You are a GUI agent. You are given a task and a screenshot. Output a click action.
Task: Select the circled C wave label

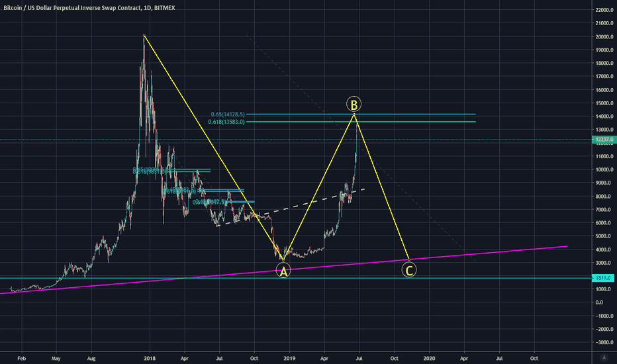click(x=409, y=270)
